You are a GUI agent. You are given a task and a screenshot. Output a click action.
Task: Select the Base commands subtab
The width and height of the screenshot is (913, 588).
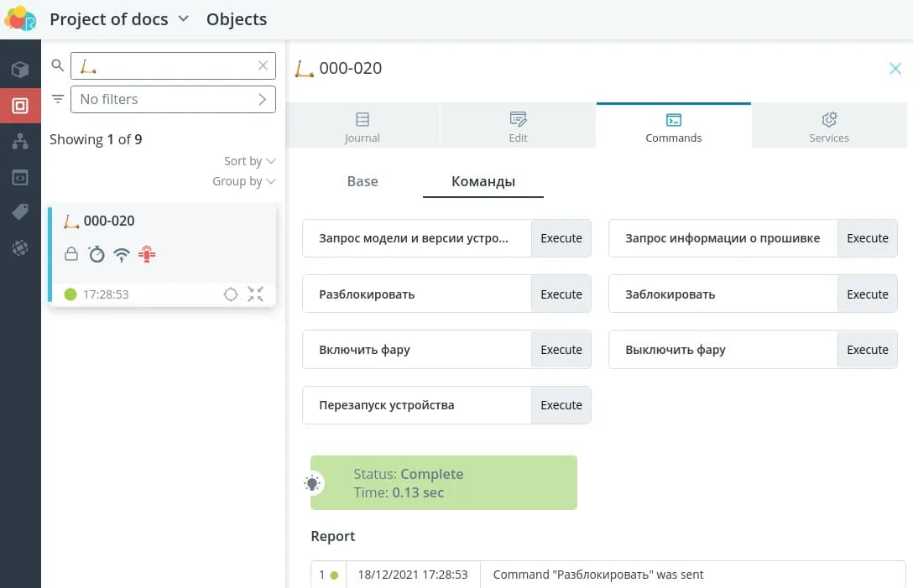click(363, 181)
